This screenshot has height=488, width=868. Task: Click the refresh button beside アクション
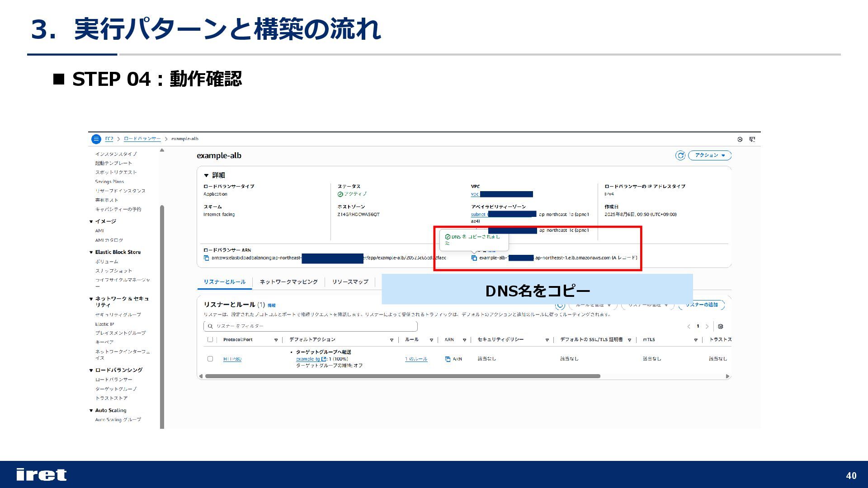click(680, 155)
